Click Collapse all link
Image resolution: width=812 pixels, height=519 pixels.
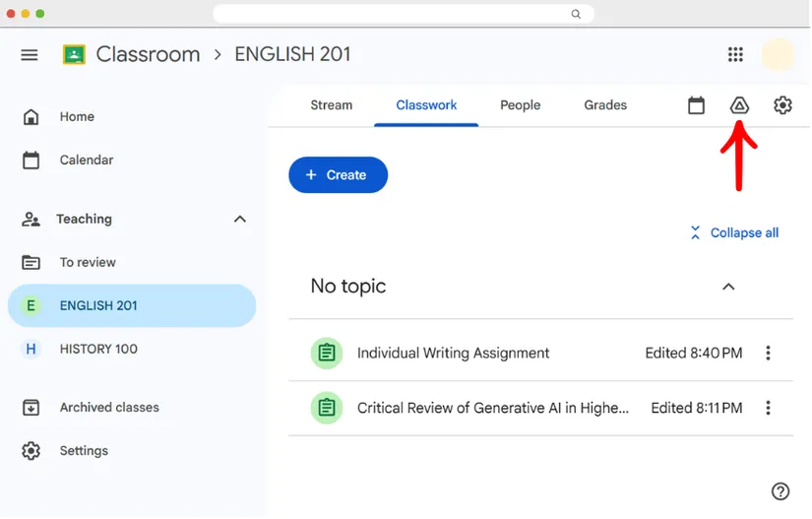[734, 233]
